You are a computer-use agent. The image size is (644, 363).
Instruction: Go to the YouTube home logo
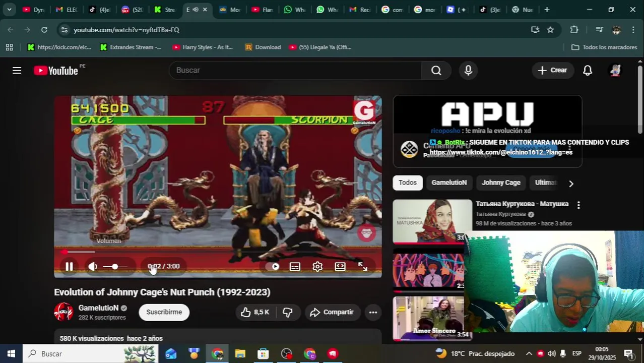(x=56, y=71)
